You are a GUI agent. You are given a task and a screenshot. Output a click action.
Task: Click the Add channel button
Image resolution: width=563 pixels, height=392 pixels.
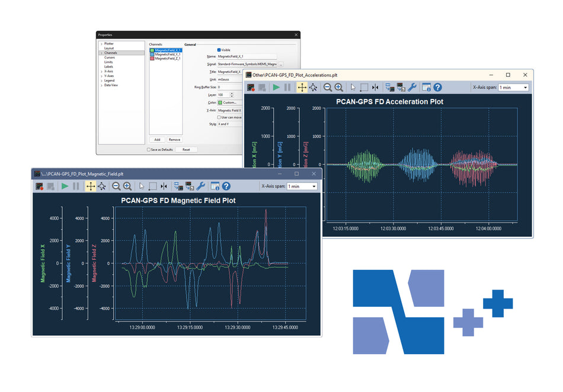pos(157,140)
